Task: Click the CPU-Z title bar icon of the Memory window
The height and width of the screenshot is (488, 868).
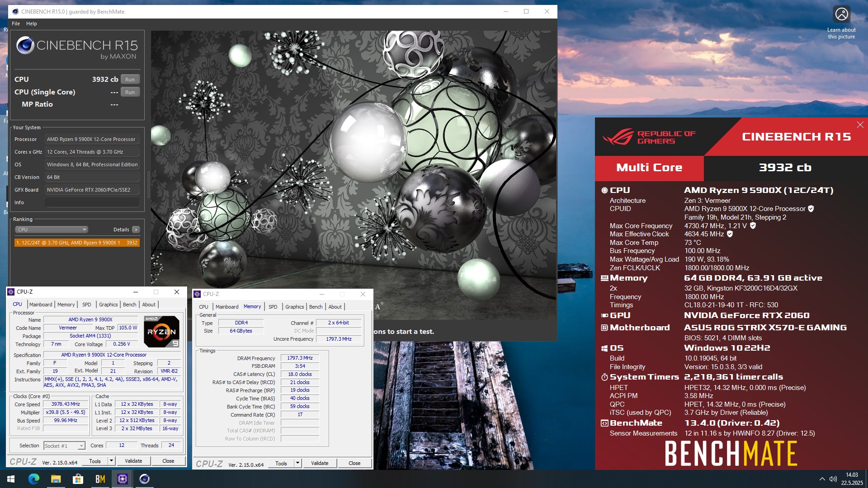Action: point(198,294)
